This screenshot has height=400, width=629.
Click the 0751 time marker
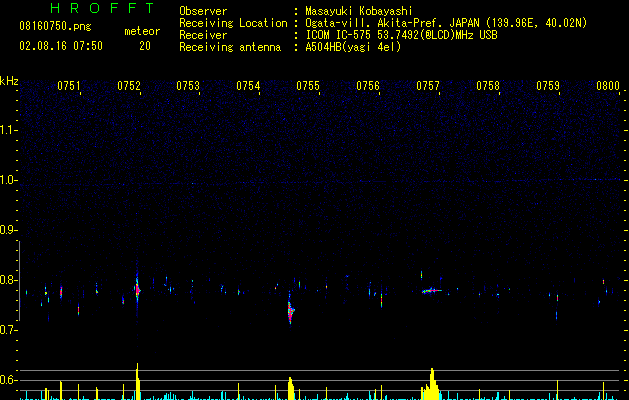(x=69, y=85)
